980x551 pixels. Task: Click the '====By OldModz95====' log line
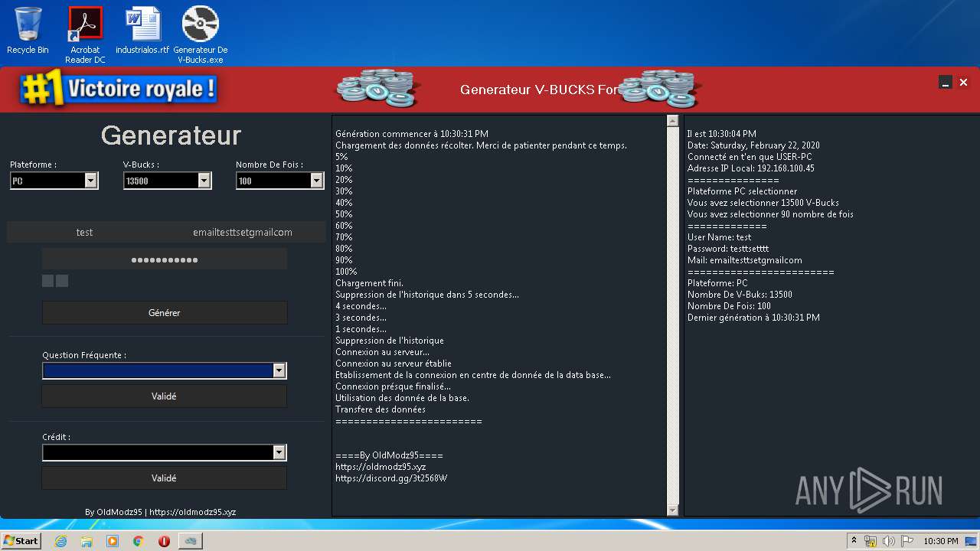[x=389, y=455]
